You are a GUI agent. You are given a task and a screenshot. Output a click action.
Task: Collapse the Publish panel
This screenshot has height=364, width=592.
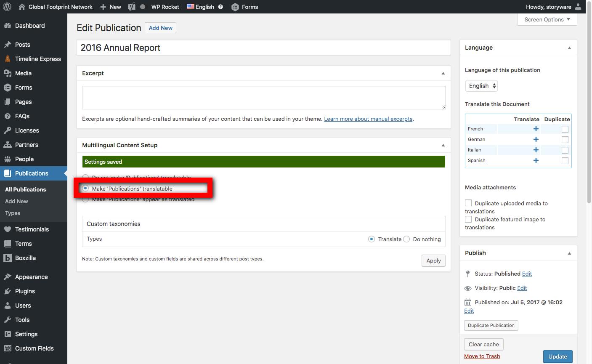(x=569, y=253)
